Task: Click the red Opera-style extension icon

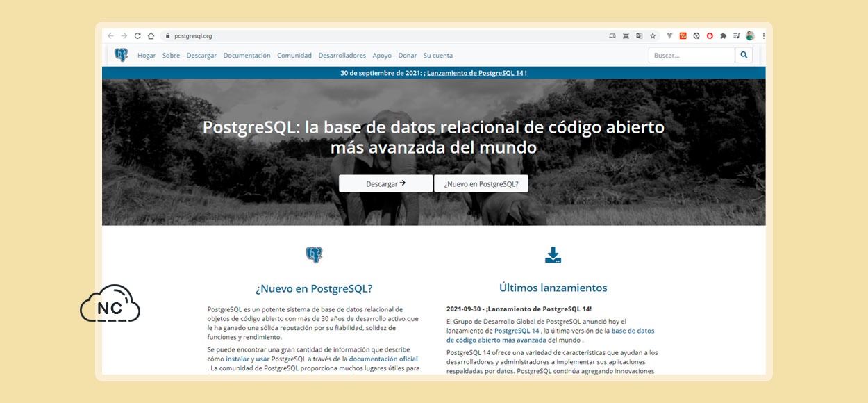Action: 710,35
